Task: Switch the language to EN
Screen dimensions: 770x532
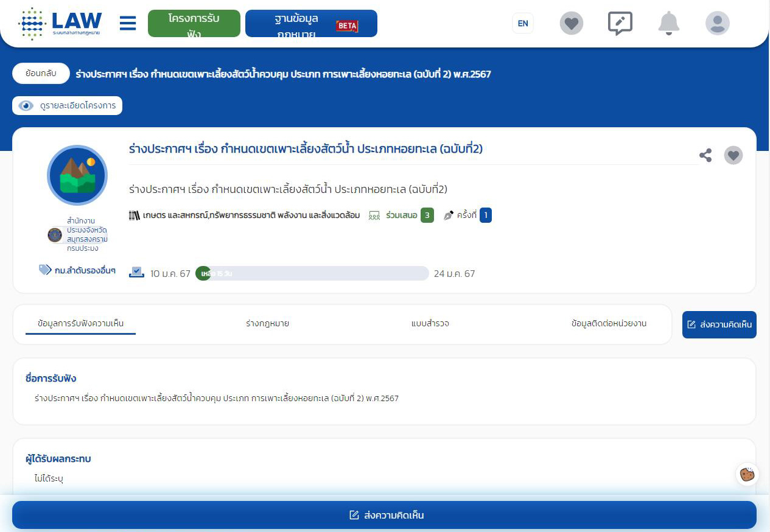Action: (x=522, y=23)
